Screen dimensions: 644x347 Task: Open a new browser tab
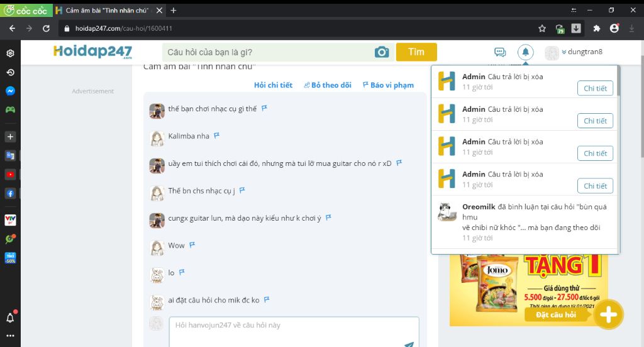click(174, 10)
